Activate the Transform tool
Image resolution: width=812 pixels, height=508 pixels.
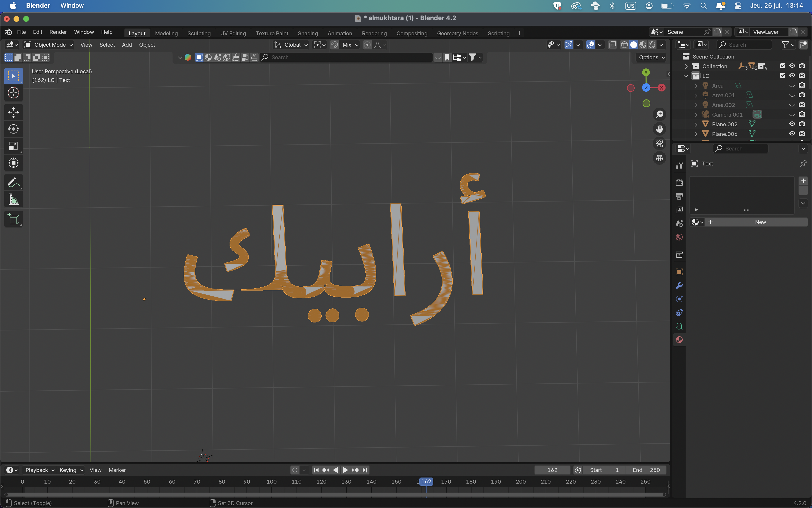click(14, 163)
